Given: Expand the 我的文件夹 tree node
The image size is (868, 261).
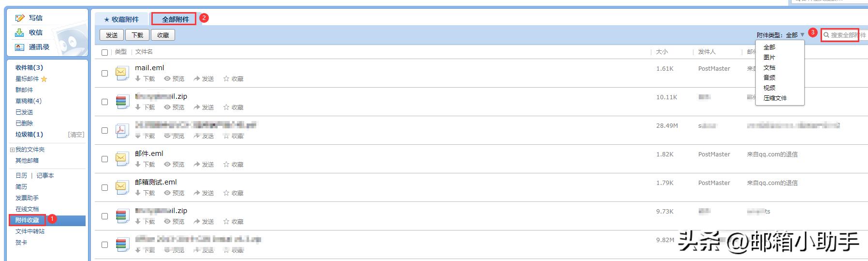Looking at the screenshot, I should click(12, 150).
